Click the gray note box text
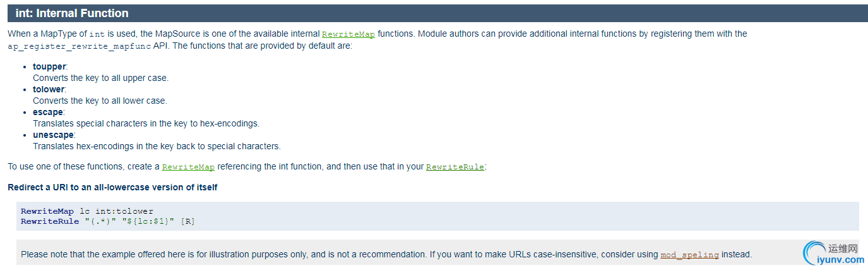The height and width of the screenshot is (270, 868). 386,255
